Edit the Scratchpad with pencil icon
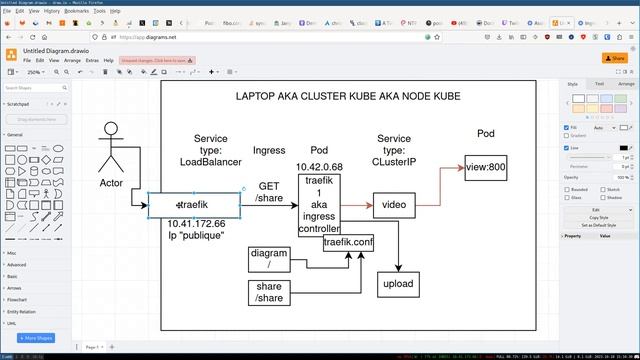Viewport: 640px width, 360px height. tap(58, 104)
